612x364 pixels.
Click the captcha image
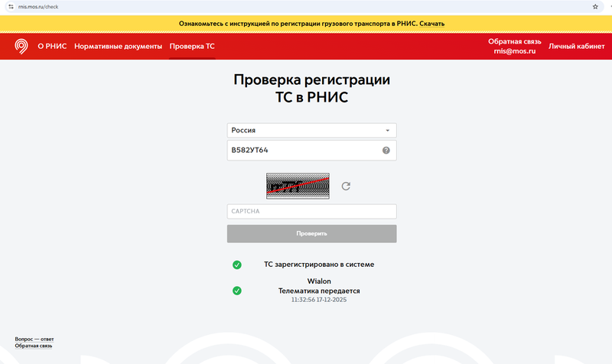pyautogui.click(x=298, y=186)
